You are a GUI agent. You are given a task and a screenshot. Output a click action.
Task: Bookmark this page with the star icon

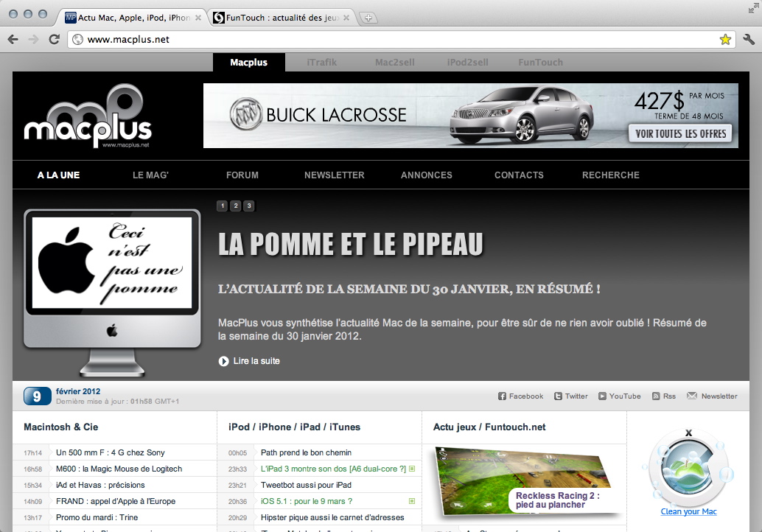pyautogui.click(x=725, y=39)
